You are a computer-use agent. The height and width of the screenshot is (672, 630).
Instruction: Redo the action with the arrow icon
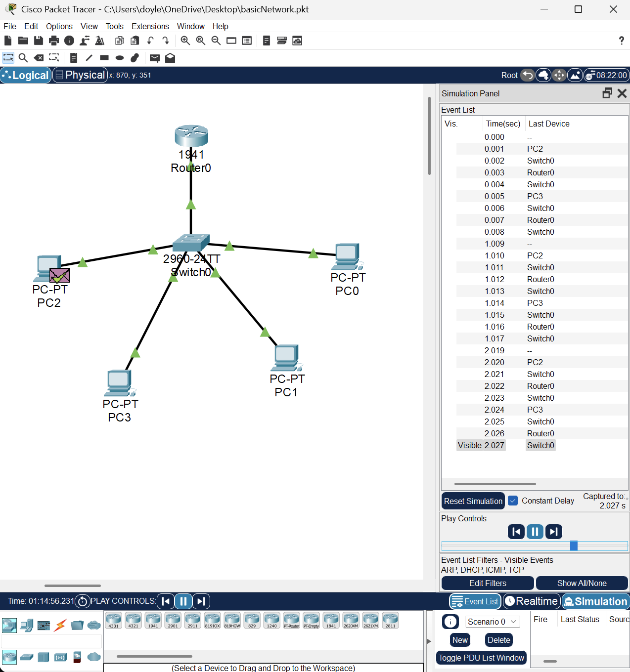(x=166, y=41)
